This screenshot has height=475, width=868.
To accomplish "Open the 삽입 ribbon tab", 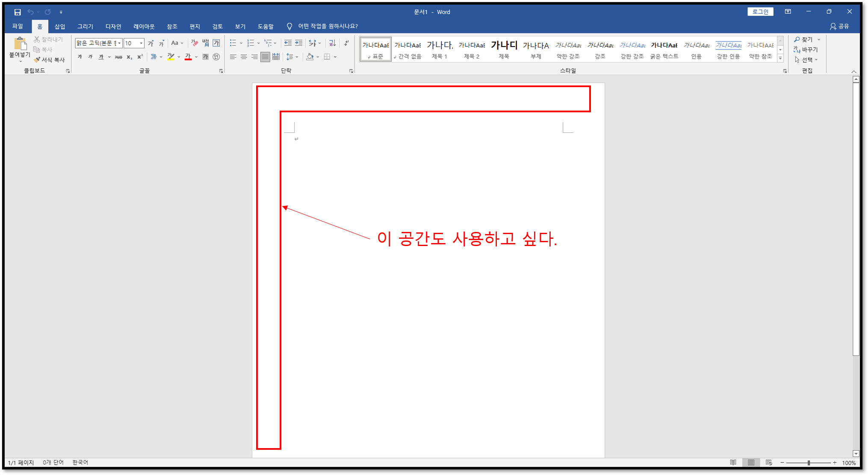I will point(60,26).
